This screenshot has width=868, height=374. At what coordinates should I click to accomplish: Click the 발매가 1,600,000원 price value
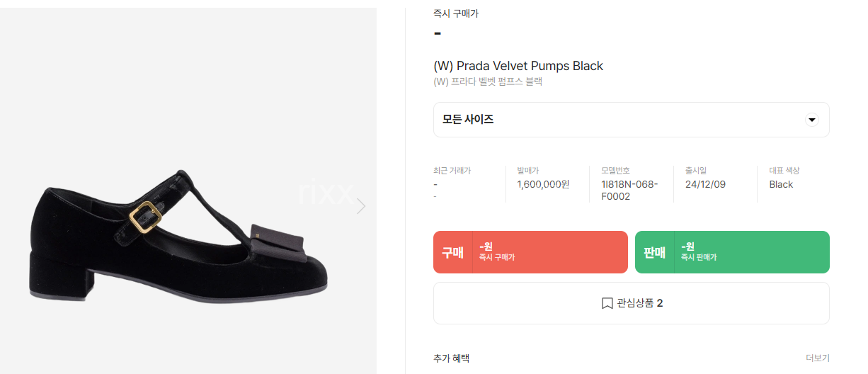tap(543, 184)
